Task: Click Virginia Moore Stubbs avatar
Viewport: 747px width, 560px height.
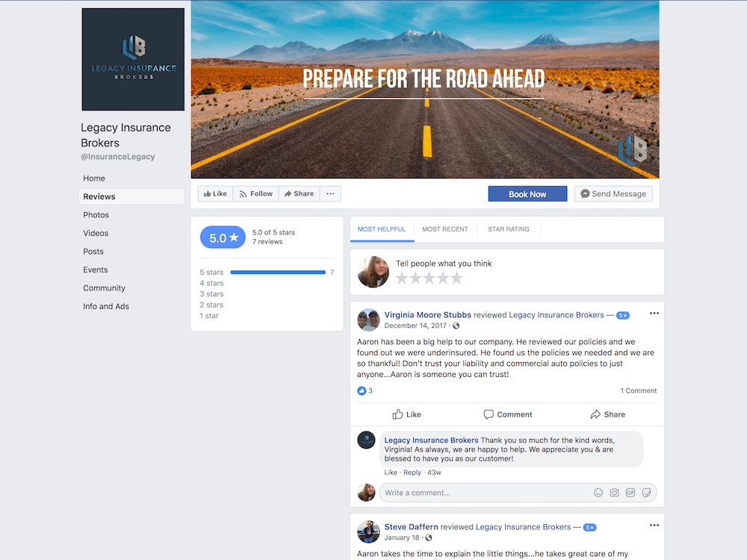Action: pyautogui.click(x=368, y=320)
